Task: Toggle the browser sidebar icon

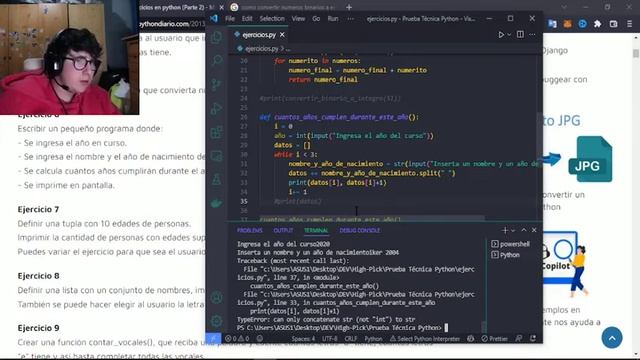Action: point(613,24)
